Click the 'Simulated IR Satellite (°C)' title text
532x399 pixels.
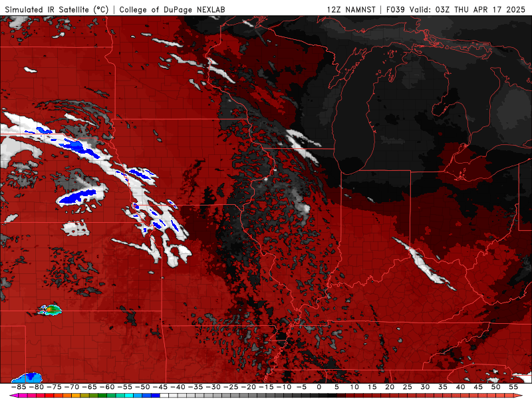[57, 9]
